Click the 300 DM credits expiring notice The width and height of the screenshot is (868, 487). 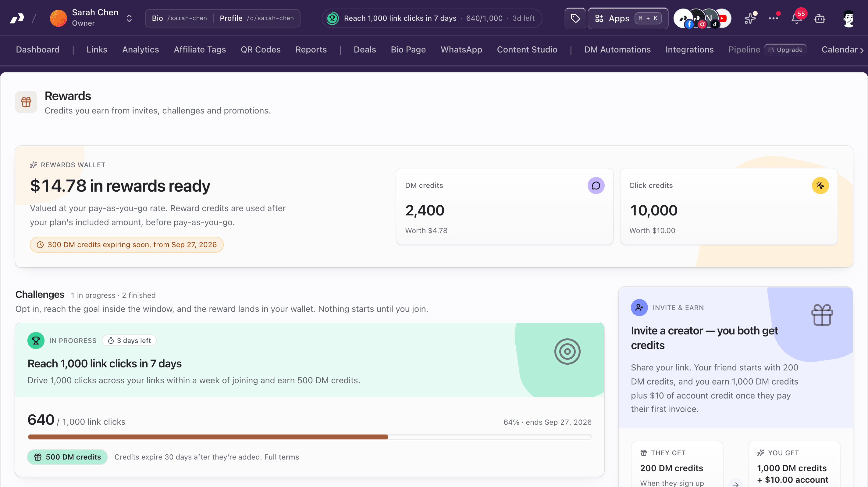pos(127,245)
